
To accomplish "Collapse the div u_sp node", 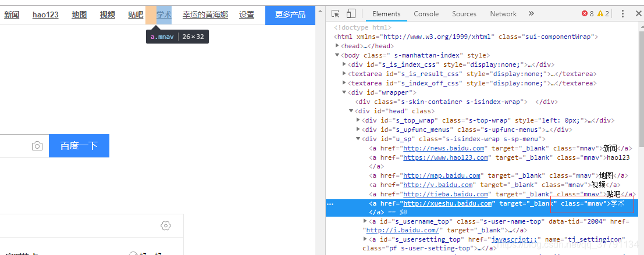I will (358, 139).
